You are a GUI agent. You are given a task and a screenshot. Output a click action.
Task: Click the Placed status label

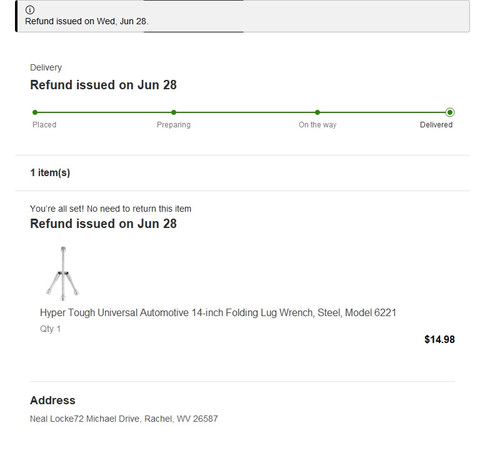(x=44, y=125)
